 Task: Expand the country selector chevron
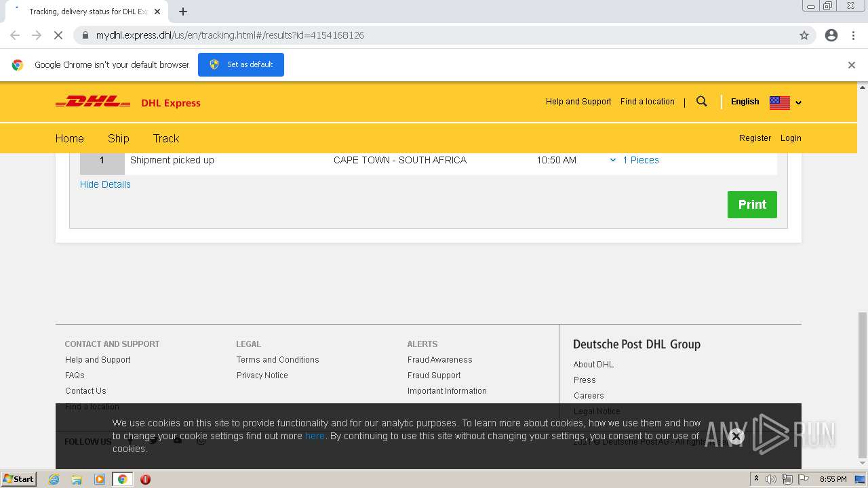click(x=799, y=103)
